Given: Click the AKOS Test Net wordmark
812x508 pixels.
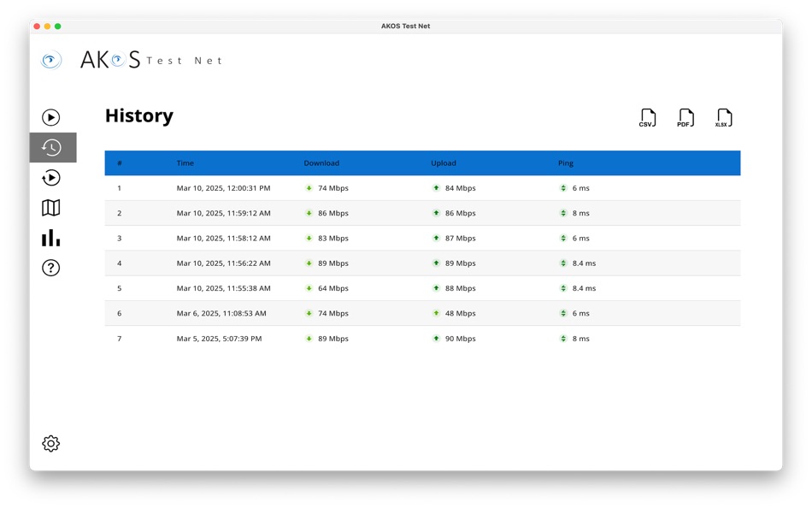Looking at the screenshot, I should [x=151, y=60].
